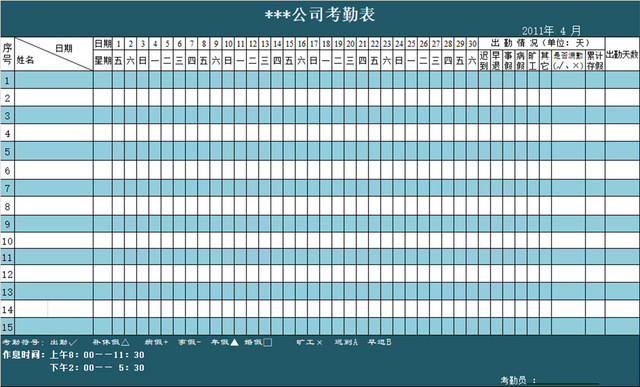This screenshot has height=387, width=640.
Task: Select the date 13 column header
Action: pos(265,44)
